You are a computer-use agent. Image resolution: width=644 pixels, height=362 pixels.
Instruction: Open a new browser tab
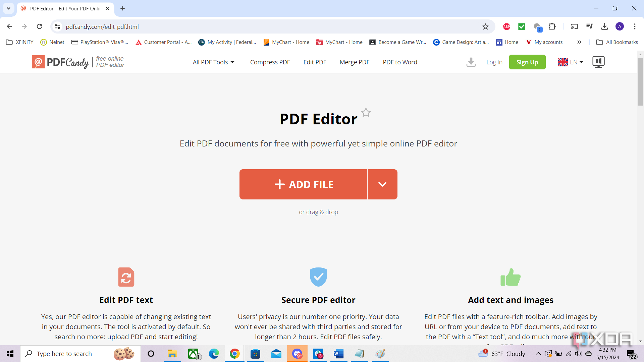click(x=123, y=8)
